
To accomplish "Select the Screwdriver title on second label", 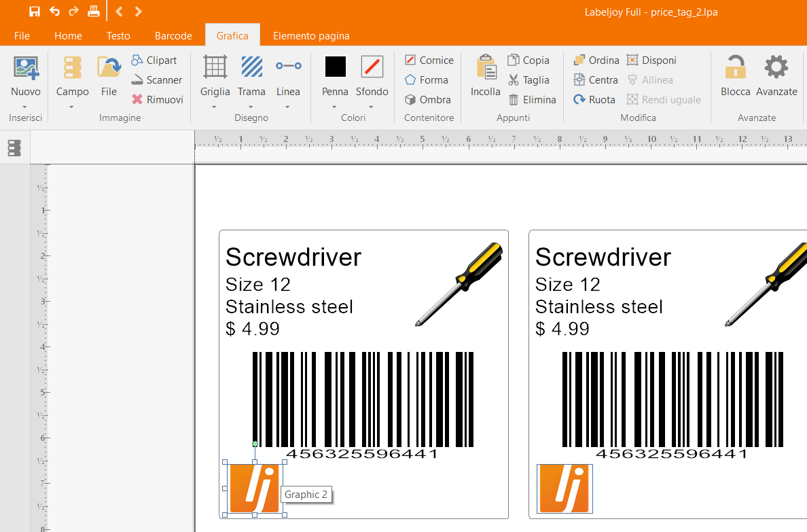I will [603, 257].
